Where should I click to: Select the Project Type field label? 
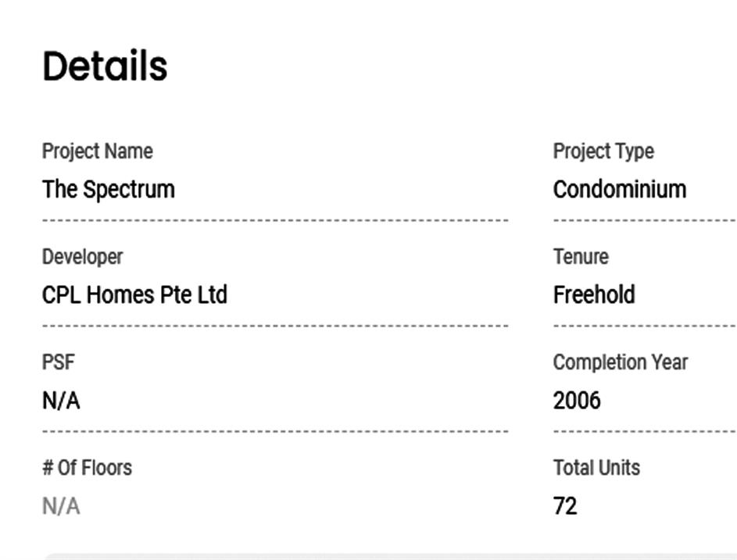(x=603, y=151)
